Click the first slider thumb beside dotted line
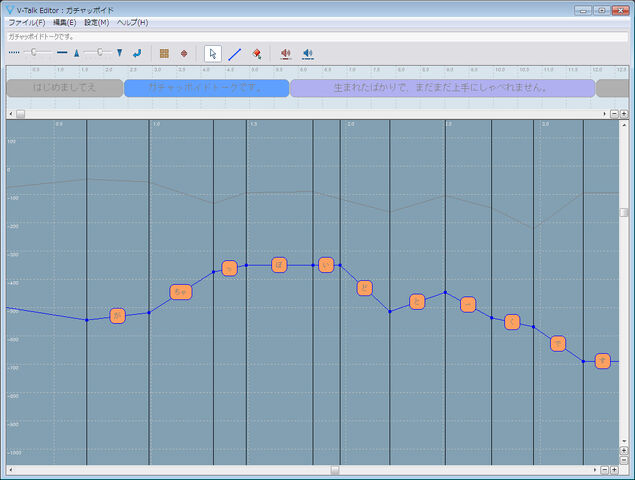This screenshot has width=635, height=480. [x=34, y=52]
